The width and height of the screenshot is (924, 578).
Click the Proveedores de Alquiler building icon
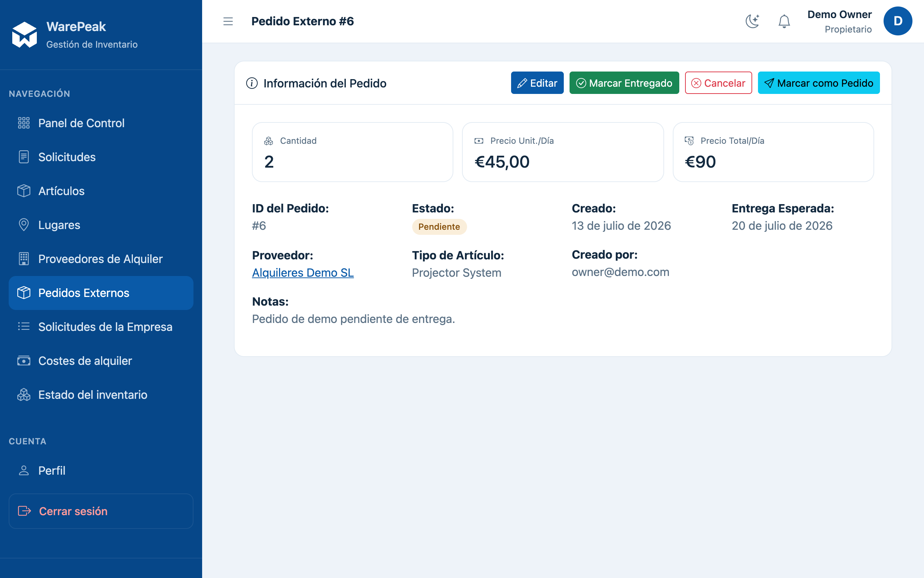pyautogui.click(x=24, y=259)
